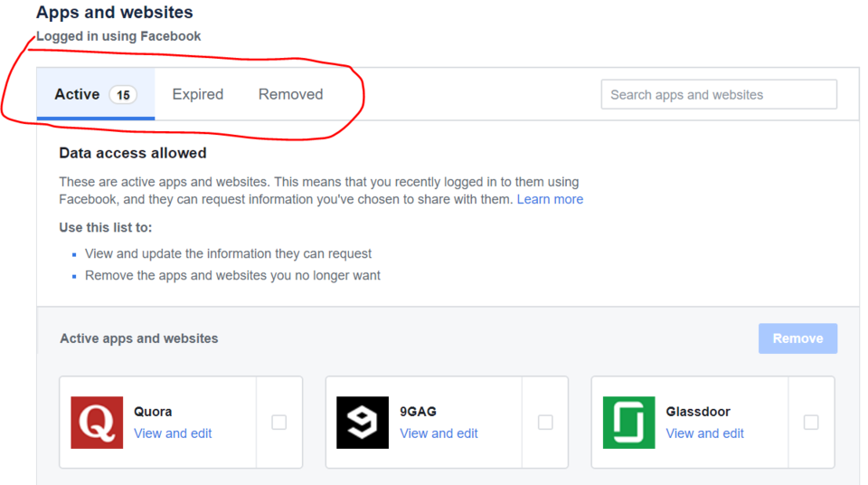The height and width of the screenshot is (485, 868).
Task: Click the red Quora logo icon
Action: pos(97,423)
